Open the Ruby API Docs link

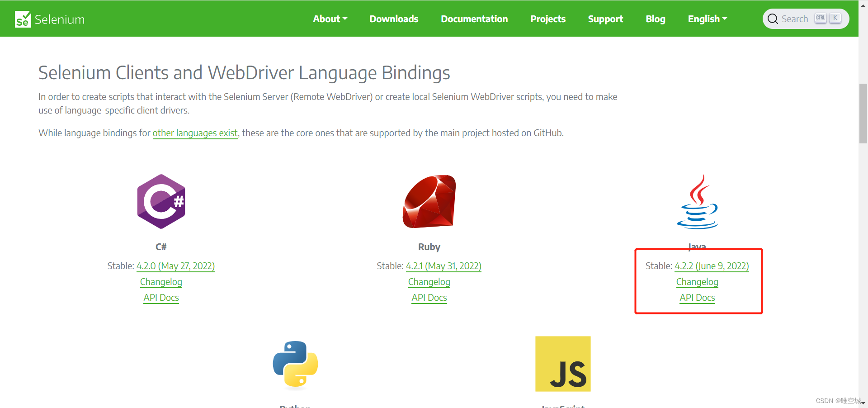429,298
